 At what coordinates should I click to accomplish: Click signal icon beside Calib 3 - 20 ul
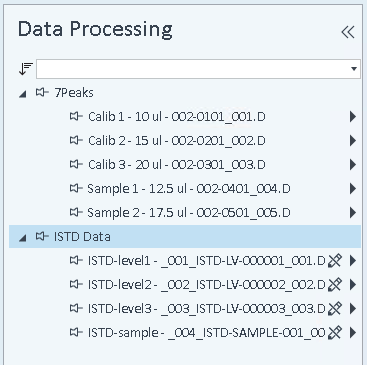(76, 164)
